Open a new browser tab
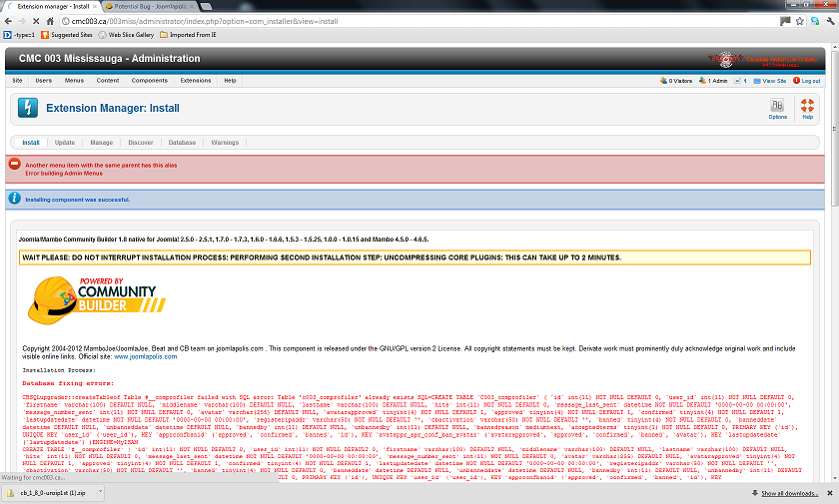 [x=206, y=6]
